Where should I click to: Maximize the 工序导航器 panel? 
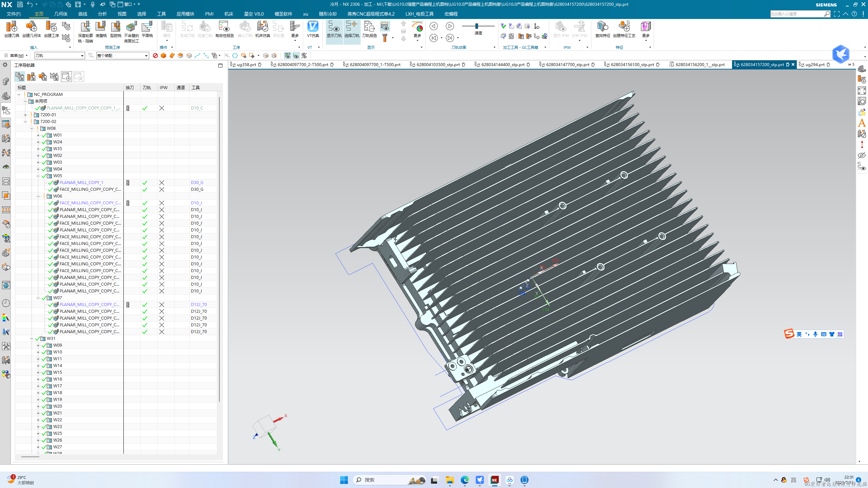[220, 65]
